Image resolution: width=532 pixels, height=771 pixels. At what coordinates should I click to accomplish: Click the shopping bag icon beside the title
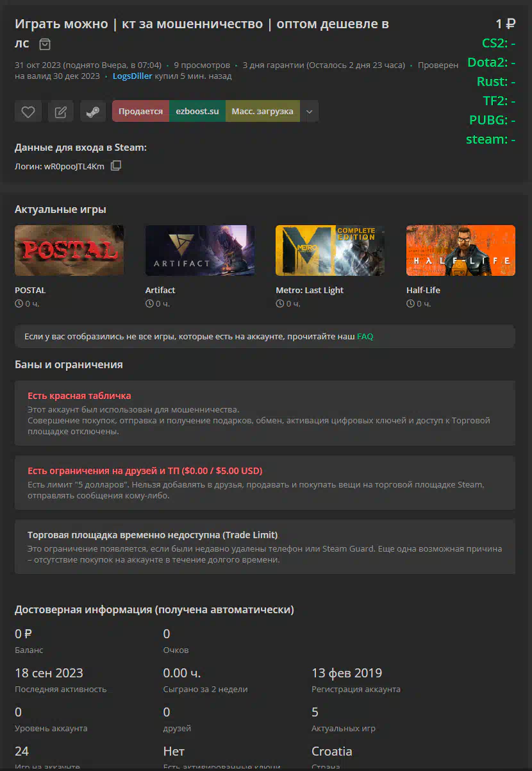click(x=45, y=44)
